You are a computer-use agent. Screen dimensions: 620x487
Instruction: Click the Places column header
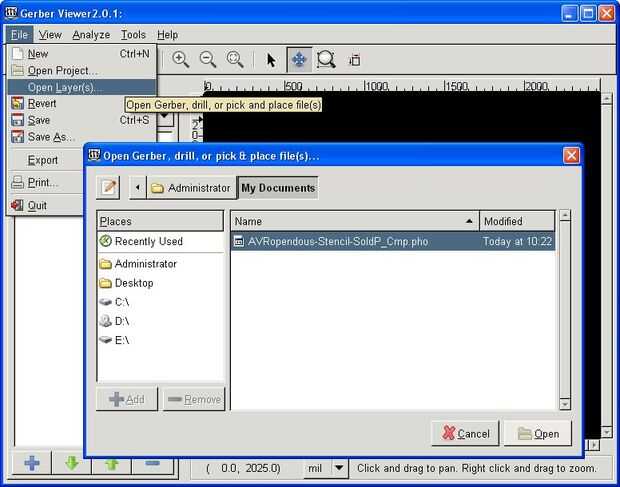pos(160,221)
